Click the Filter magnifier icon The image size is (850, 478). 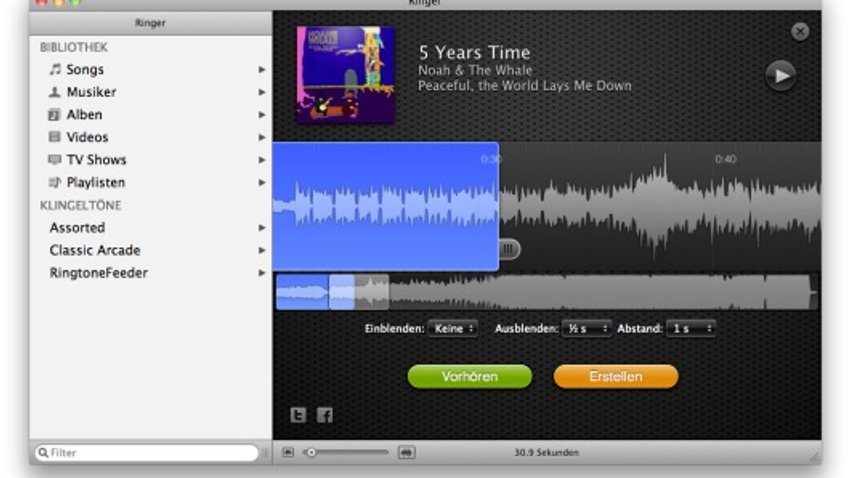tap(43, 453)
